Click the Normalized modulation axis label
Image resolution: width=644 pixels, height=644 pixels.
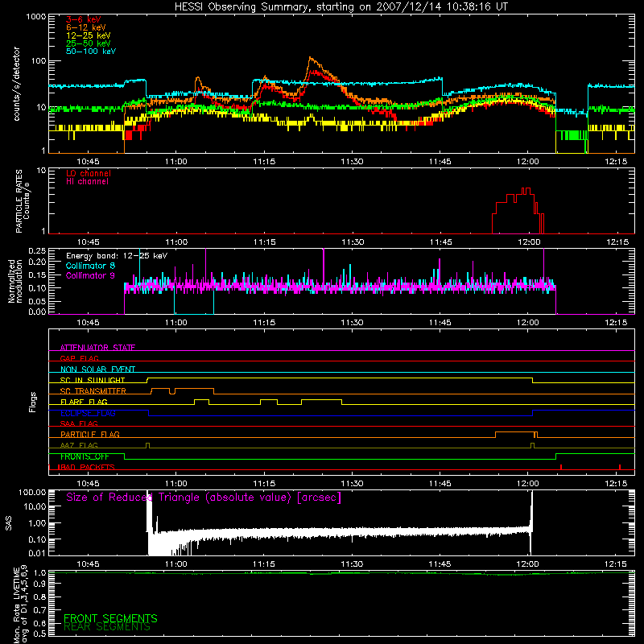[14, 281]
